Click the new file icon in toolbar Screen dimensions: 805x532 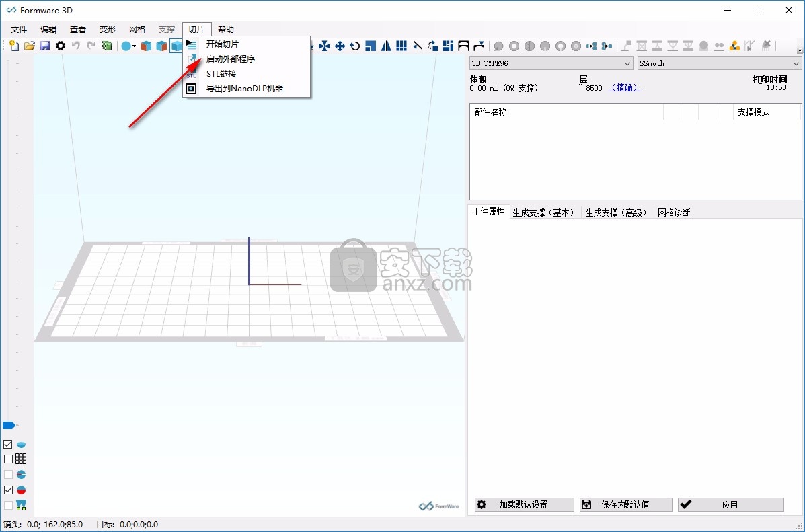click(x=14, y=46)
